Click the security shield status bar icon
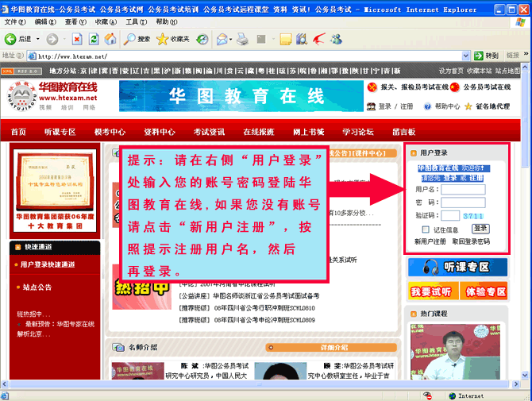 click(427, 395)
